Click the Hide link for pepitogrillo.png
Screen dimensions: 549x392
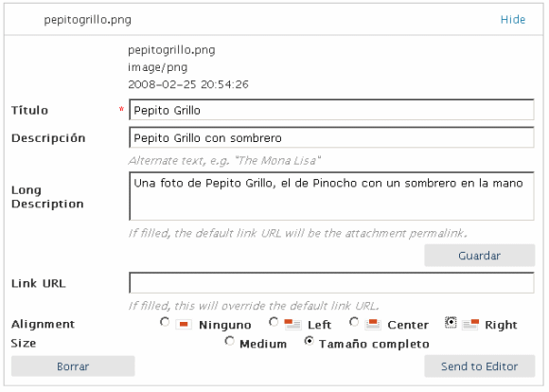coord(513,20)
